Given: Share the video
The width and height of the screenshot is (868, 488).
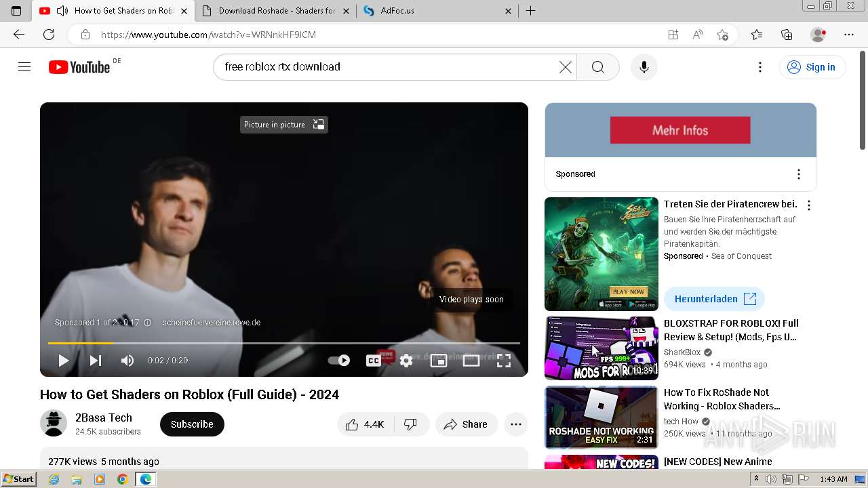Looking at the screenshot, I should point(467,424).
